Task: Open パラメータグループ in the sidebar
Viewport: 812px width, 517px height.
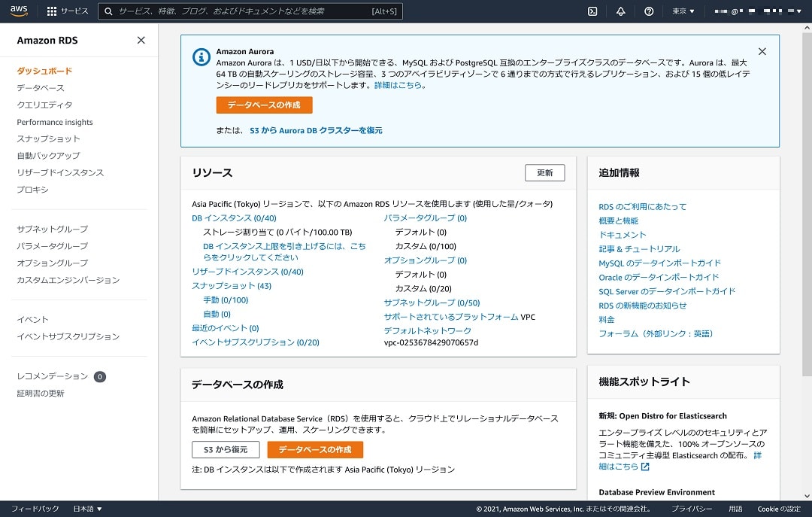Action: coord(53,246)
